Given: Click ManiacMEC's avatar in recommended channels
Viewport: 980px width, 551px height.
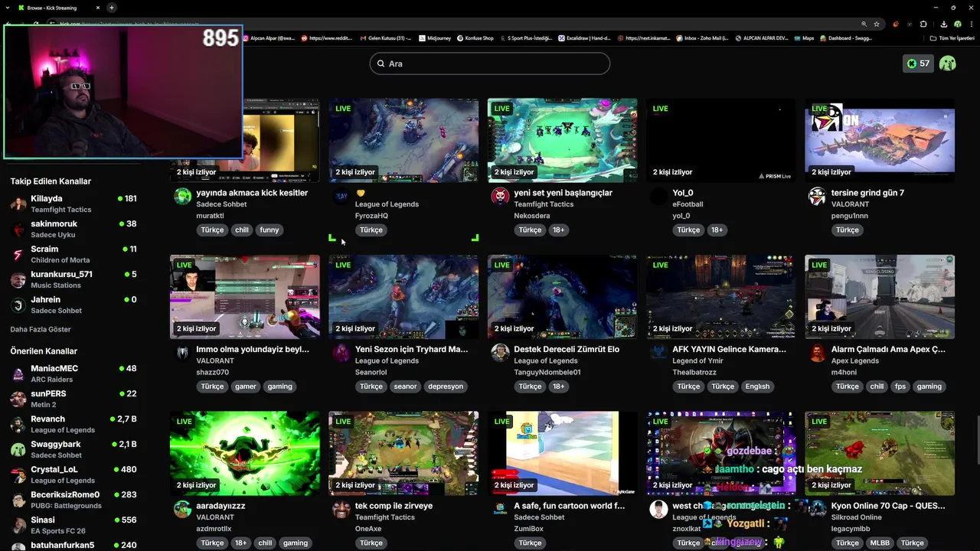Looking at the screenshot, I should (18, 373).
